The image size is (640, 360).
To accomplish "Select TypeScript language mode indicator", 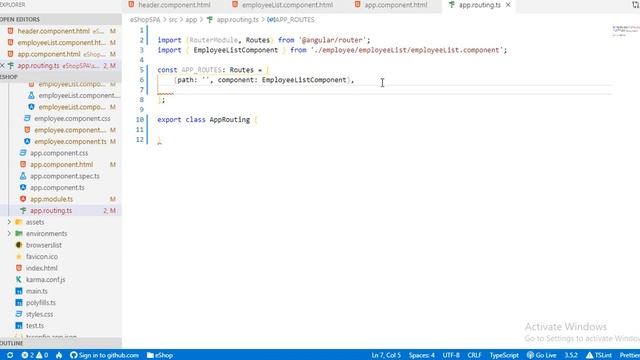I will pyautogui.click(x=504, y=355).
